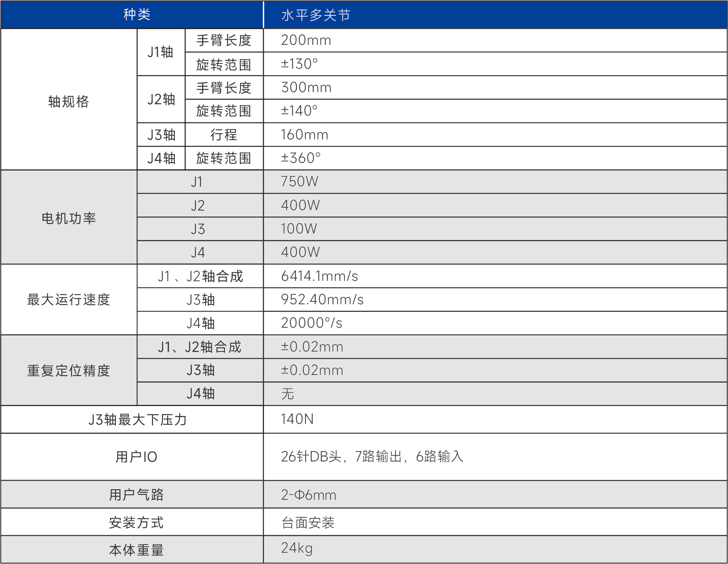This screenshot has height=564, width=728.
Task: Click the 750W motor power value
Action: tap(299, 182)
